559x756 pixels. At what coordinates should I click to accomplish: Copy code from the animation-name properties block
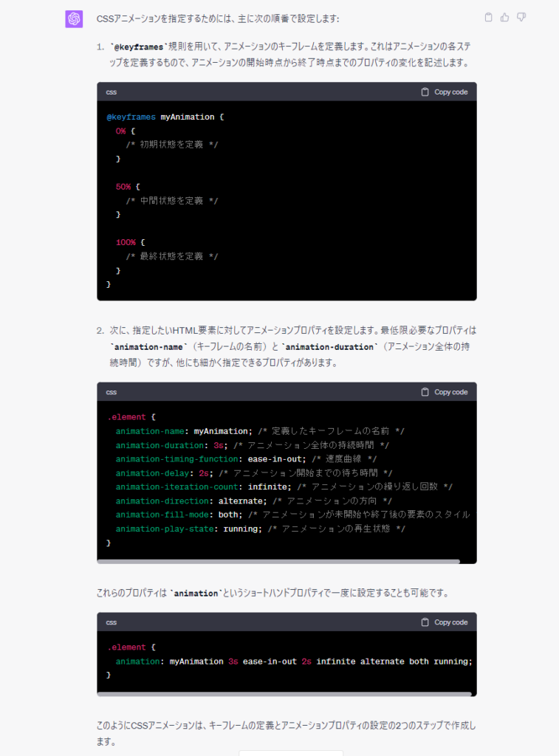[x=444, y=392]
